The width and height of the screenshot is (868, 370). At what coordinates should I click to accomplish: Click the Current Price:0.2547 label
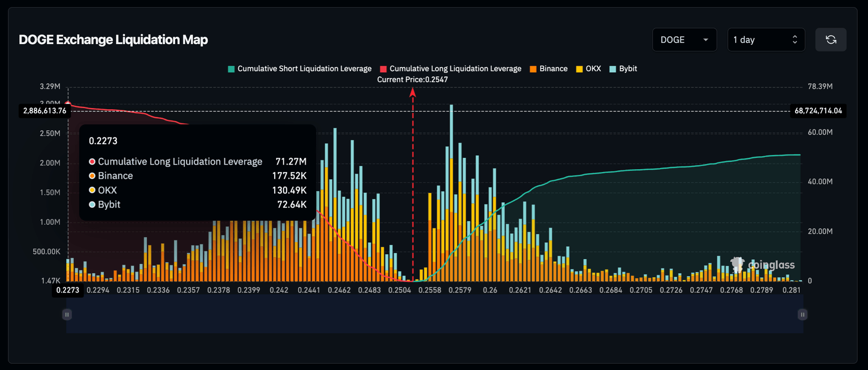point(412,79)
